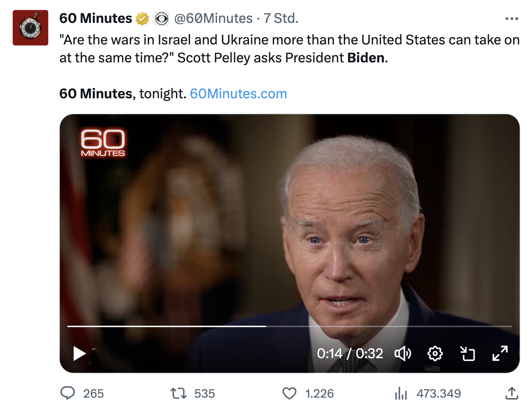View the tweet analytics
The width and height of the screenshot is (532, 412).
(400, 394)
